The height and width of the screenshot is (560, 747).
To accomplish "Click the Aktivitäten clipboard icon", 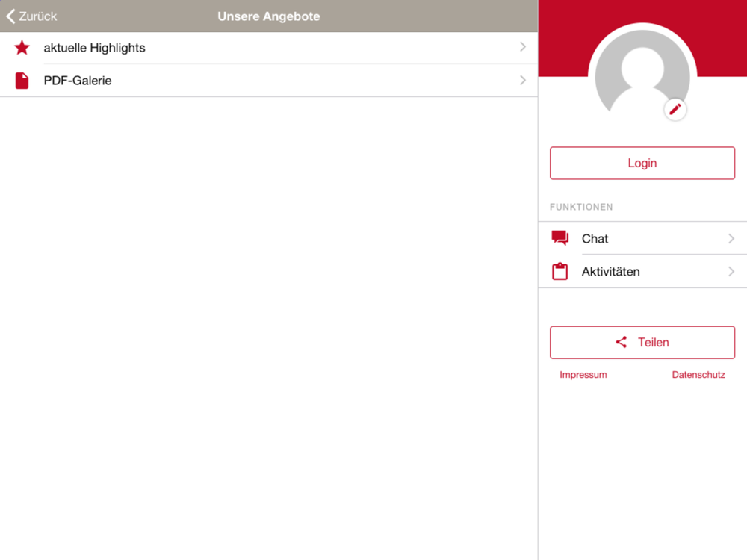I will click(x=560, y=272).
